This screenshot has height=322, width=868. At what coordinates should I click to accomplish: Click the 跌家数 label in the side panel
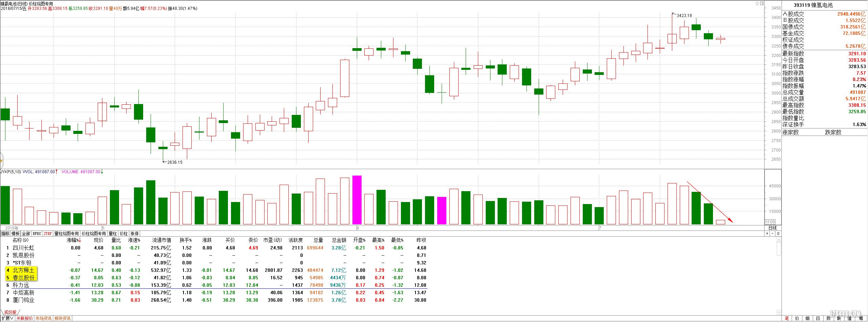(833, 132)
